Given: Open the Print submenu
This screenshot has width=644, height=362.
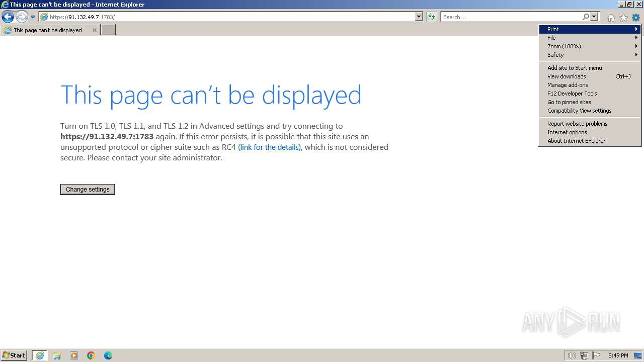Looking at the screenshot, I should pyautogui.click(x=590, y=29).
